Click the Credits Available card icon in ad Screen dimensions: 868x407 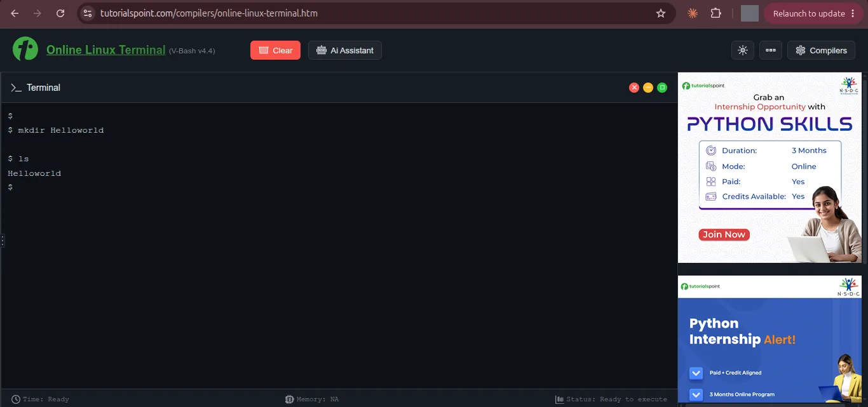(x=711, y=196)
